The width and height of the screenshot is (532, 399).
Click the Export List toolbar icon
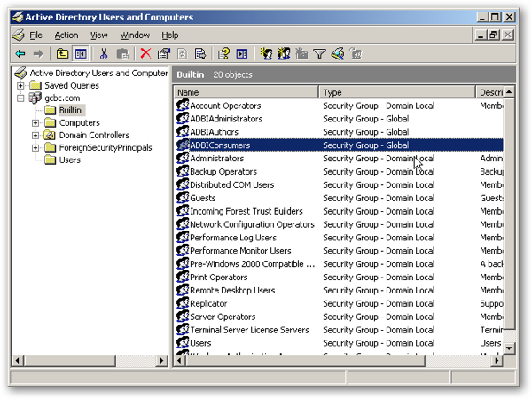tap(200, 53)
